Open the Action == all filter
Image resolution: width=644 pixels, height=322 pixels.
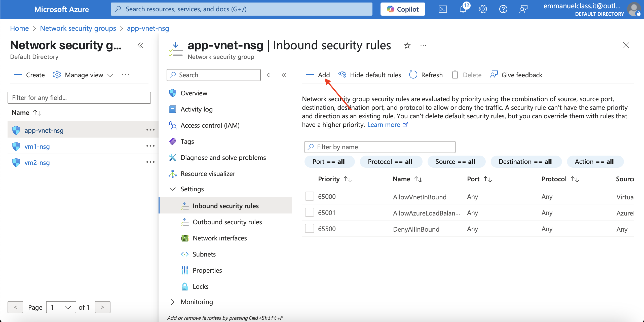pos(595,162)
